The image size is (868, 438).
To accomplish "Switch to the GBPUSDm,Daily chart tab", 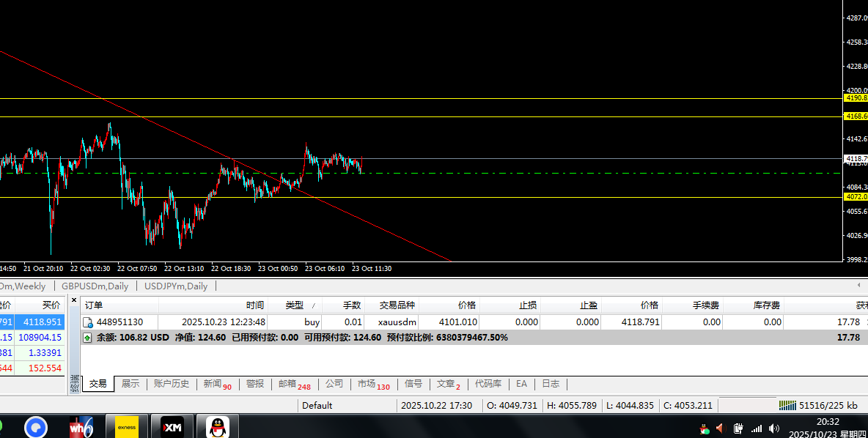I will tap(95, 286).
